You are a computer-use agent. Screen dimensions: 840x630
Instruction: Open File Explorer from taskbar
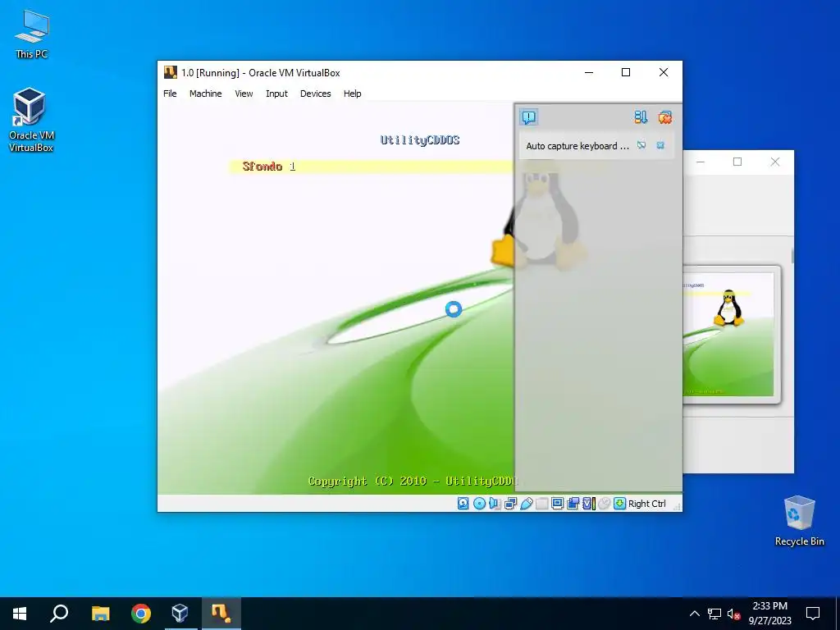click(x=100, y=614)
